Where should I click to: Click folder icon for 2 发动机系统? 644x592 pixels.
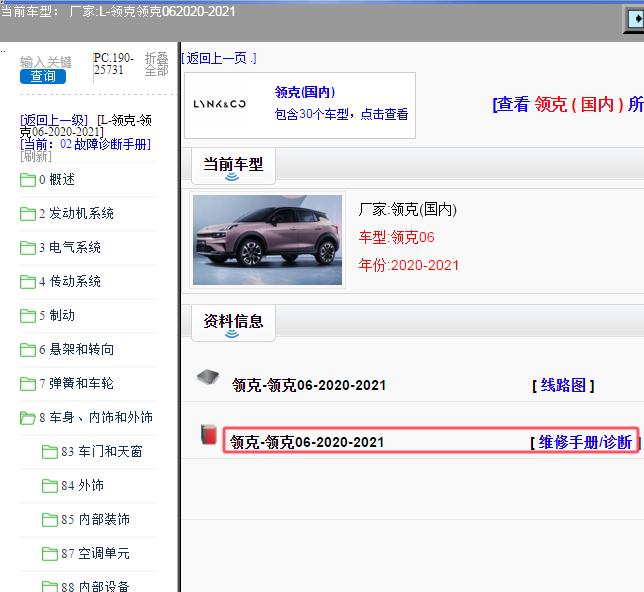(x=28, y=214)
